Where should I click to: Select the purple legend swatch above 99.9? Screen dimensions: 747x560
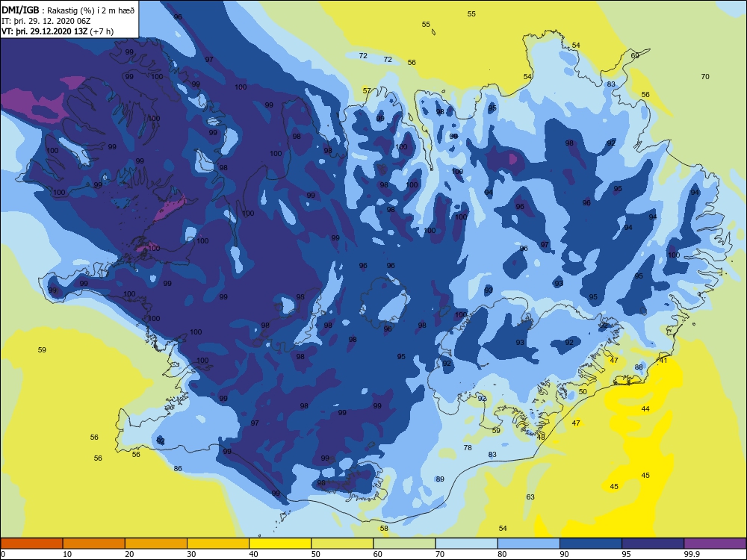(x=715, y=544)
